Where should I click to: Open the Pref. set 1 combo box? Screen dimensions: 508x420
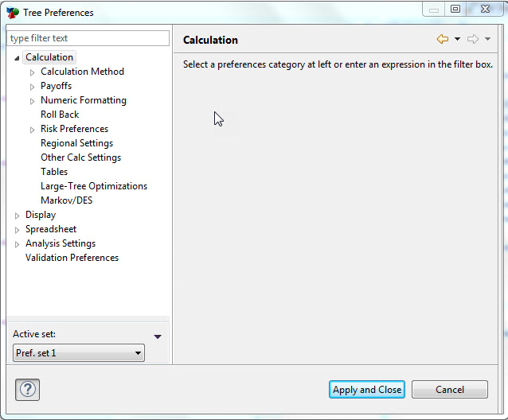tap(79, 352)
